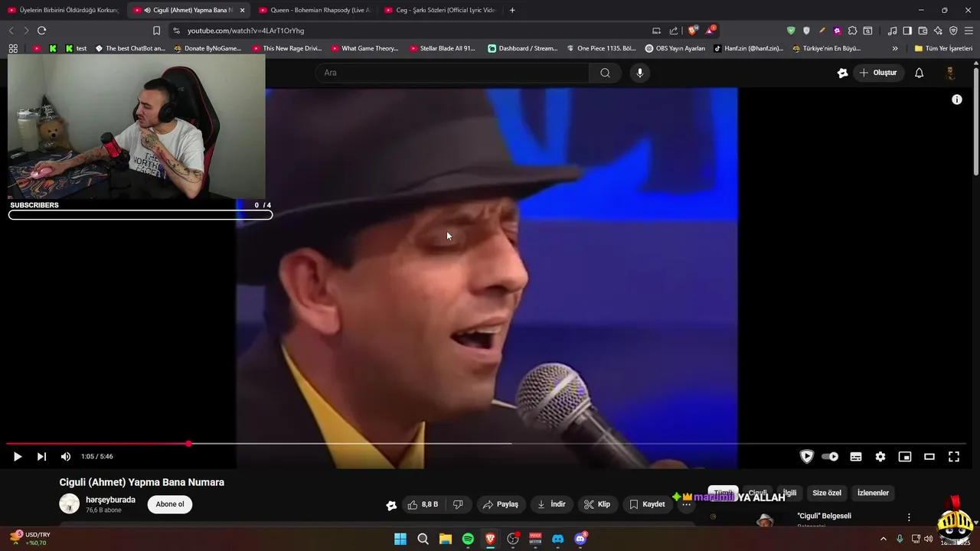Mute the video volume
Image resolution: width=980 pixels, height=551 pixels.
pos(66,457)
